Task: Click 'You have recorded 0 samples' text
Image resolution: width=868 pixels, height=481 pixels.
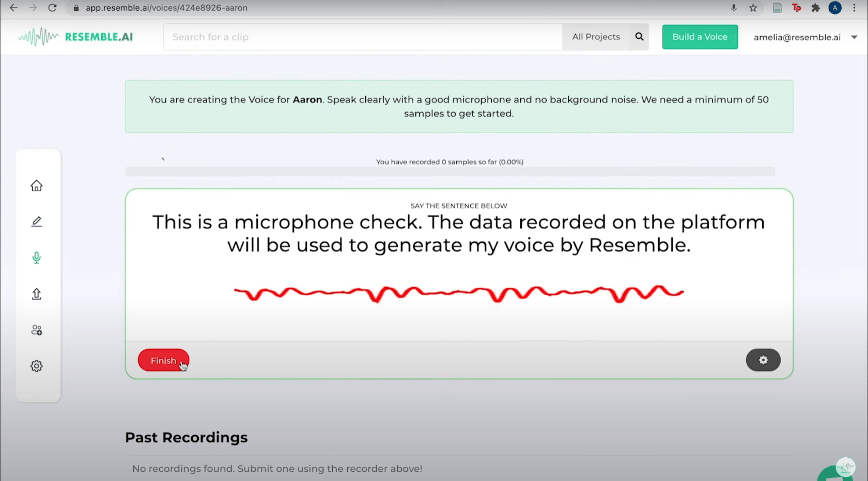Action: [x=450, y=162]
